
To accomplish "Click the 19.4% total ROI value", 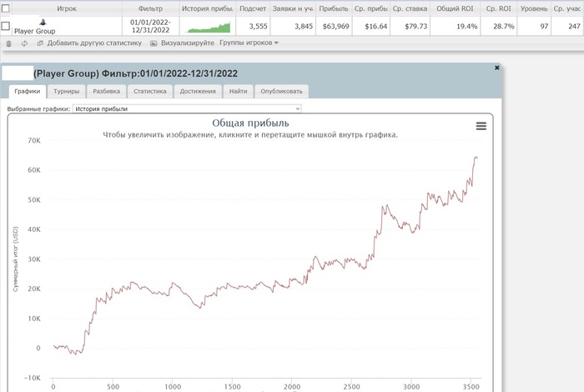I will click(x=466, y=27).
